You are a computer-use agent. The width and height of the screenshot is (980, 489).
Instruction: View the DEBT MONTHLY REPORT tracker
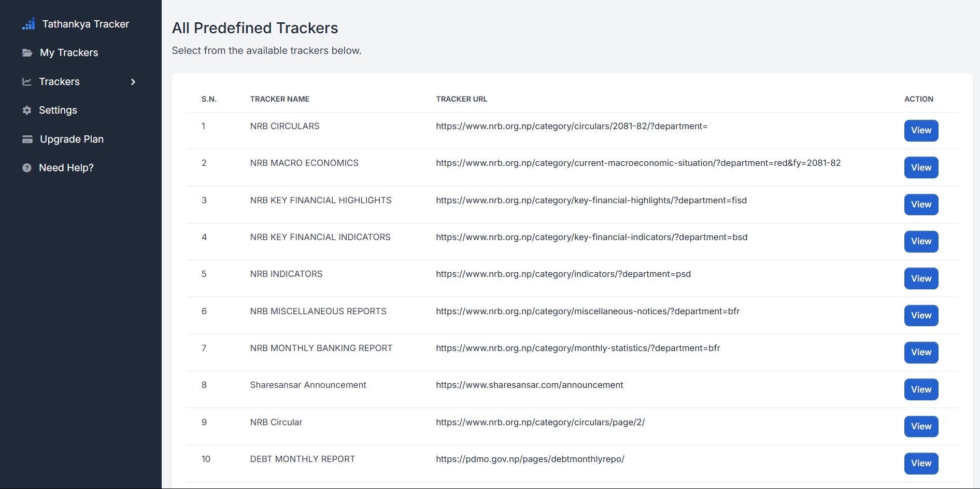tap(920, 463)
